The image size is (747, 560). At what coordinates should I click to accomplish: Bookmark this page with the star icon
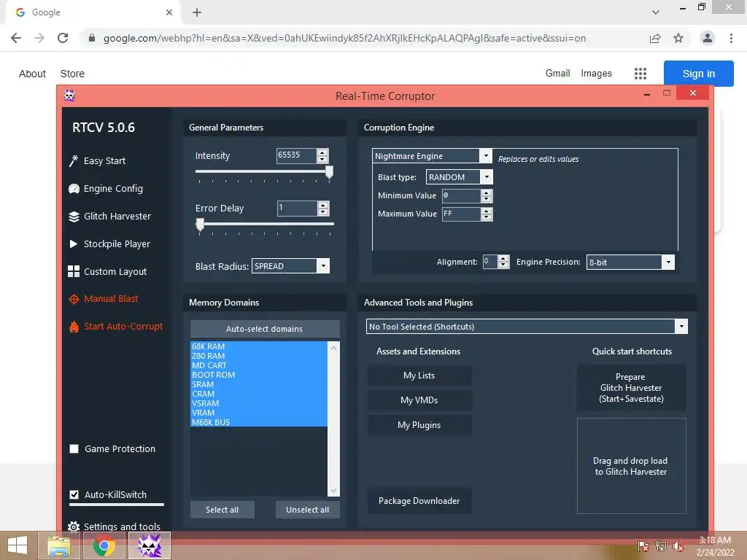click(678, 38)
